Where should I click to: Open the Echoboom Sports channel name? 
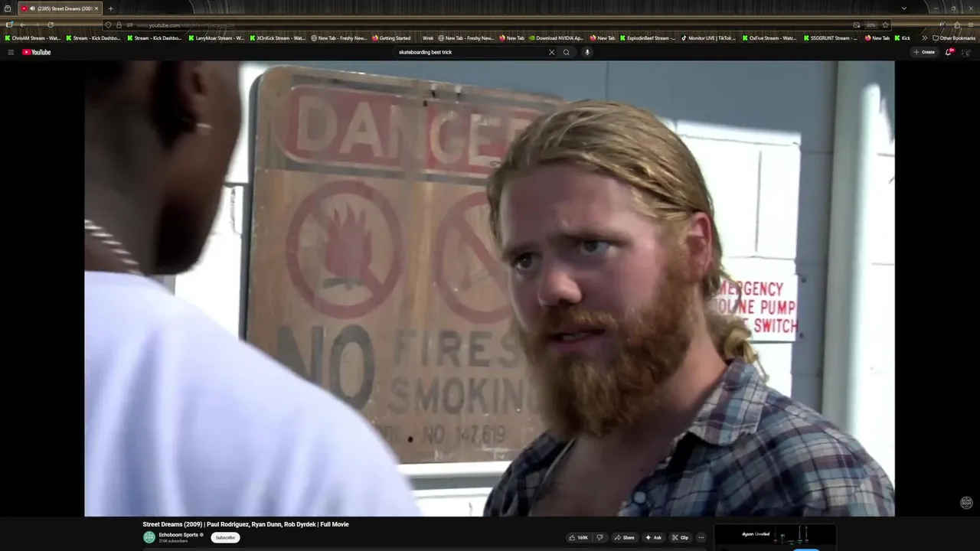(178, 535)
